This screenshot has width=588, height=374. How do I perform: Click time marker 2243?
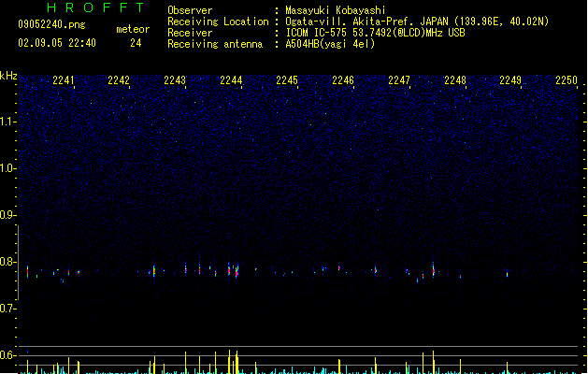point(175,80)
